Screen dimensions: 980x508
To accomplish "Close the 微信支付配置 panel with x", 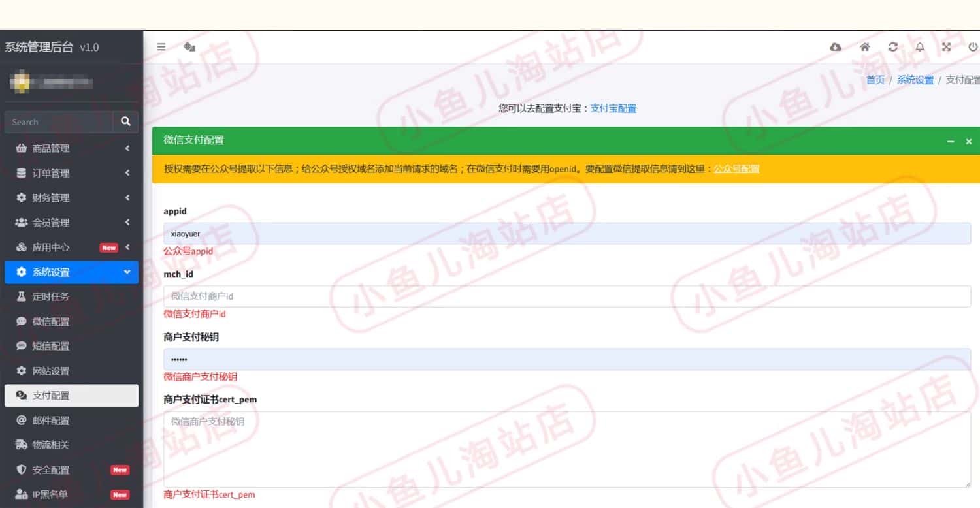I will tap(969, 141).
